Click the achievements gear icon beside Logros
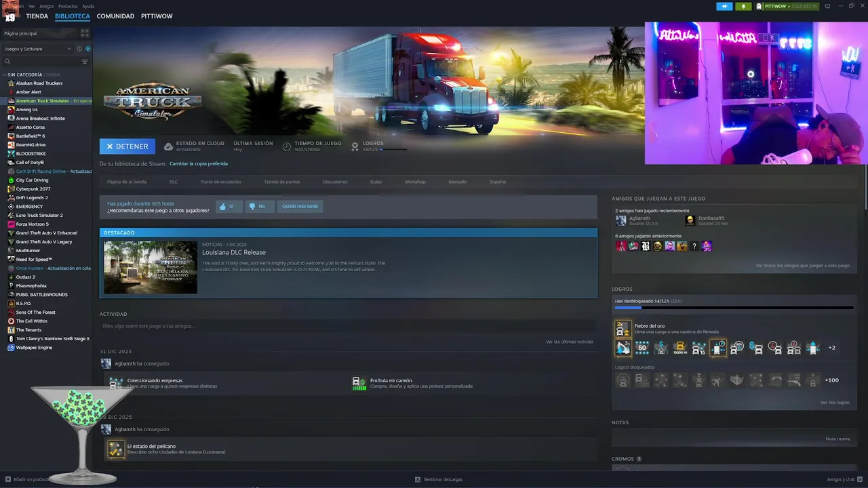The height and width of the screenshot is (488, 868). click(355, 146)
